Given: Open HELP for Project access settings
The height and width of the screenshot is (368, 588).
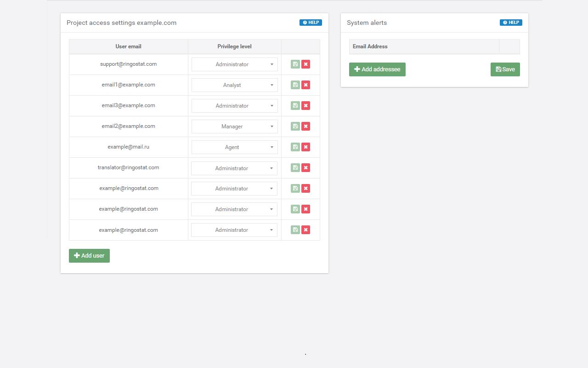Looking at the screenshot, I should coord(311,22).
